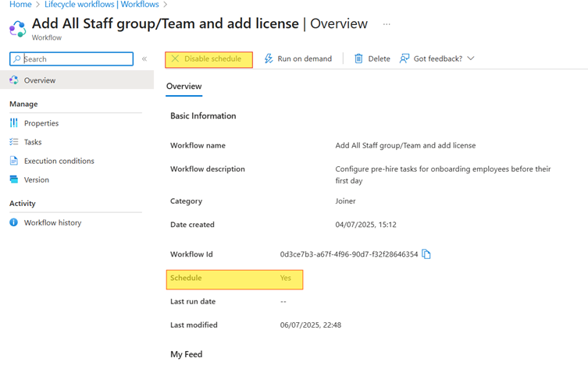Click the Tasks list icon in the sidebar
This screenshot has height=369, width=588.
(x=14, y=142)
